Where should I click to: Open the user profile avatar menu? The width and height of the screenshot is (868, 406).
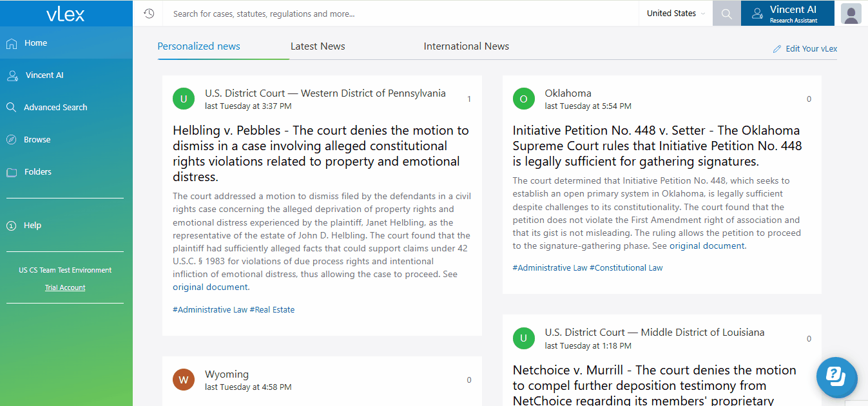pos(851,14)
